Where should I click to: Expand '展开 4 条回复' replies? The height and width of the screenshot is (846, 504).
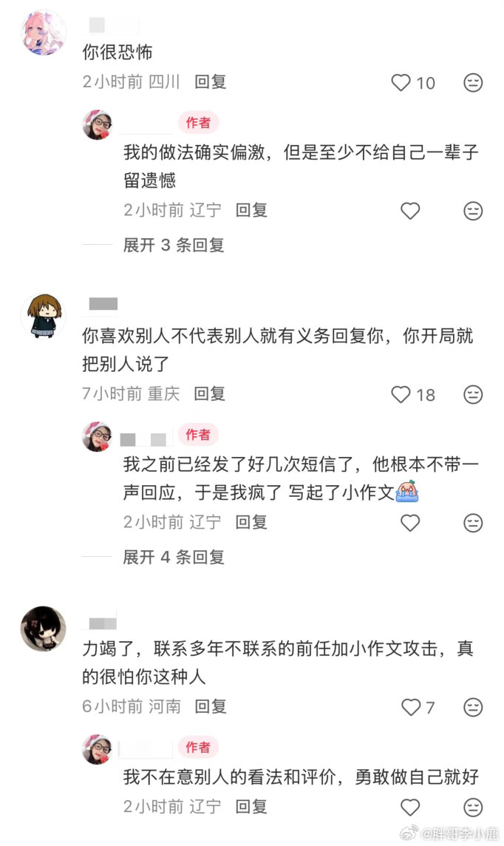click(174, 557)
